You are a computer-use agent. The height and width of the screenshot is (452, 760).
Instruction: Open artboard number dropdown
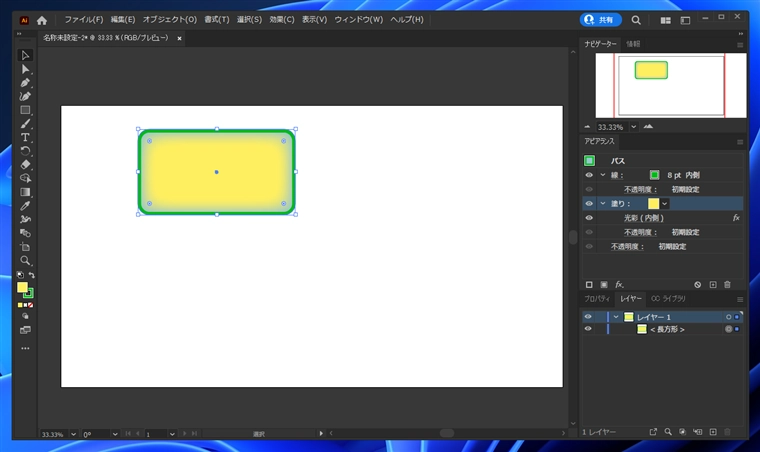[172, 434]
